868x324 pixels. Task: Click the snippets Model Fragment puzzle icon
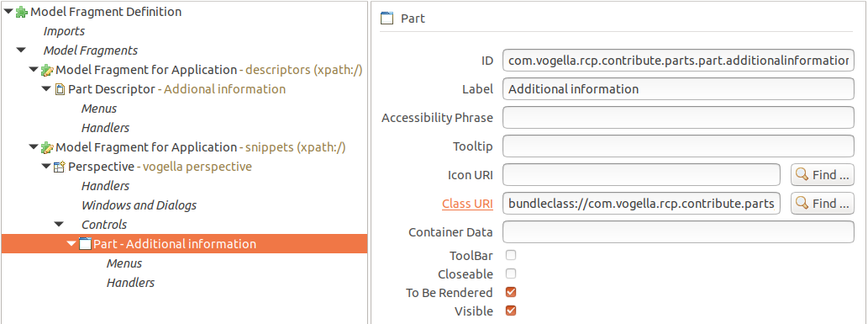pyautogui.click(x=47, y=147)
